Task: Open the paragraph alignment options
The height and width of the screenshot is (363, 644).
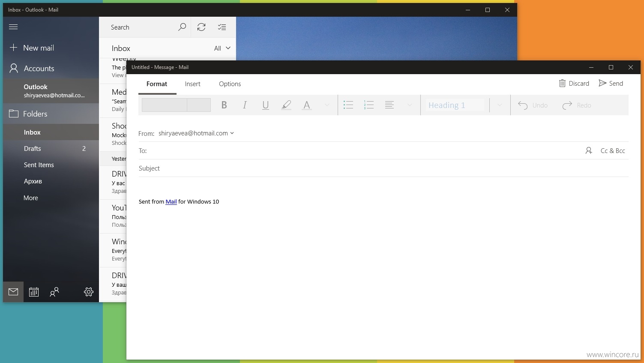Action: (x=389, y=105)
